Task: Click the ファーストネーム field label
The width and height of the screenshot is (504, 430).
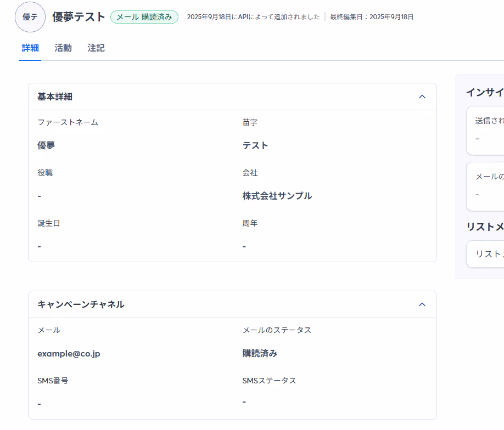Action: tap(68, 122)
